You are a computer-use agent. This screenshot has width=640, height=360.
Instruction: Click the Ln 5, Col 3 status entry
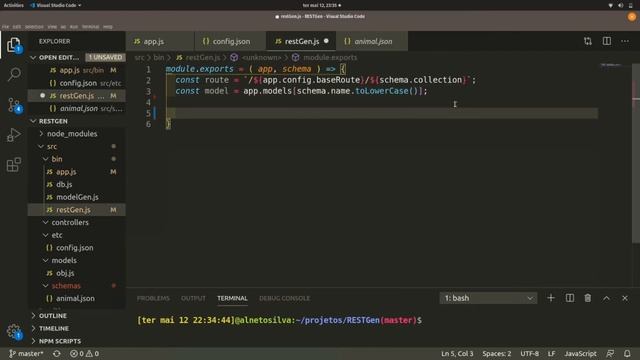[x=457, y=353]
